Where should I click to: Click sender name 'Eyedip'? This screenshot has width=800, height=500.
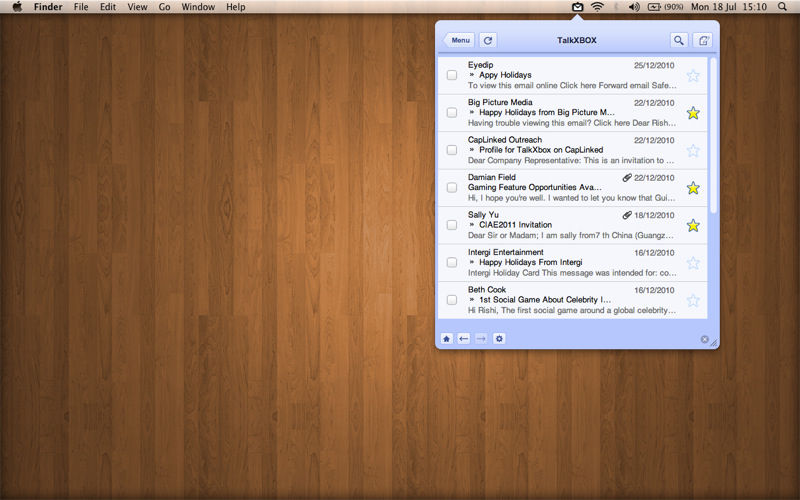(481, 65)
